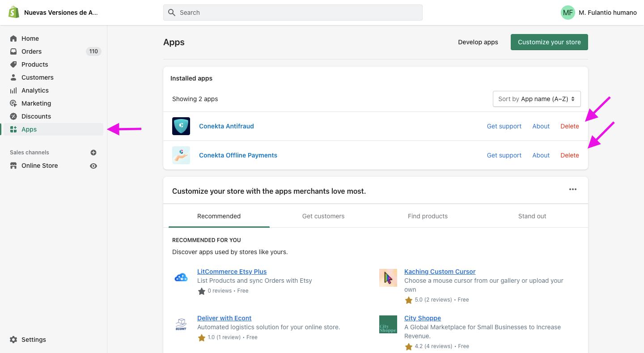The image size is (644, 353).
Task: Click the Deliver with Econt logo icon
Action: pos(181,324)
